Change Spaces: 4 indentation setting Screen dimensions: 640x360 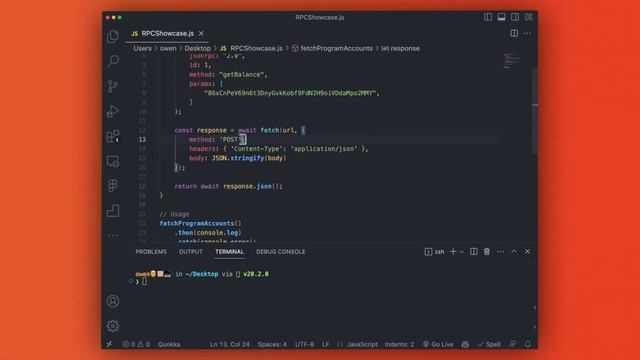click(x=272, y=344)
